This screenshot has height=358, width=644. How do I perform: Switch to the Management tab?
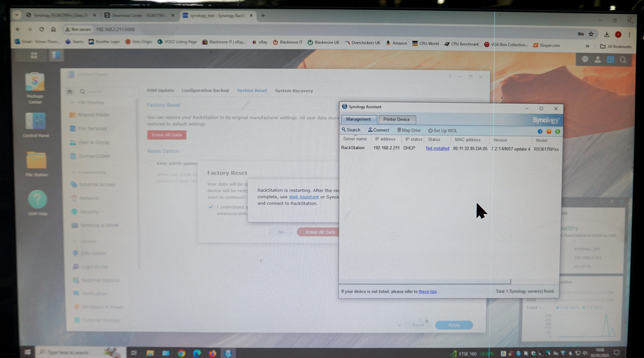coord(359,119)
